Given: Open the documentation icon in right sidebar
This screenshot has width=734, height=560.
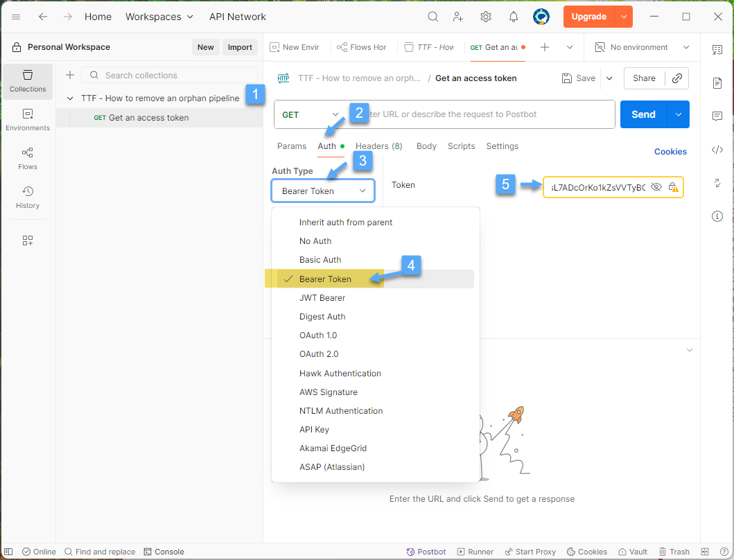Looking at the screenshot, I should pos(717,83).
